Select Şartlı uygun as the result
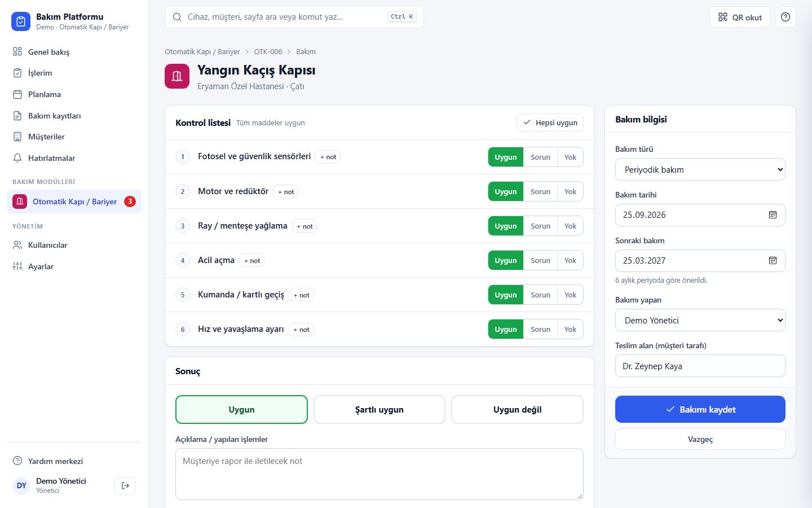The image size is (812, 508). coord(379,410)
